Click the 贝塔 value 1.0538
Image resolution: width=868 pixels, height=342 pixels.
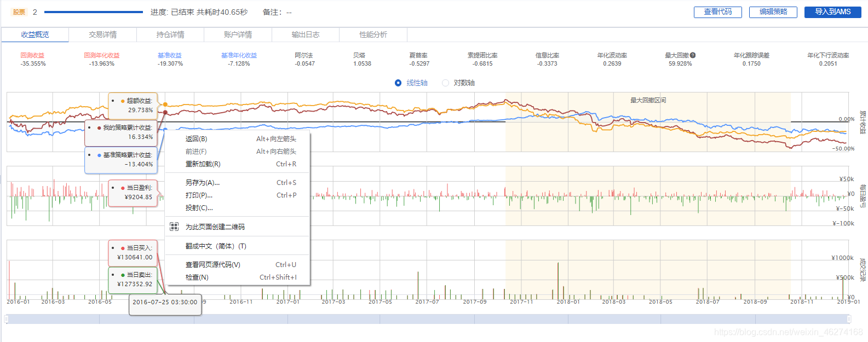tap(362, 64)
